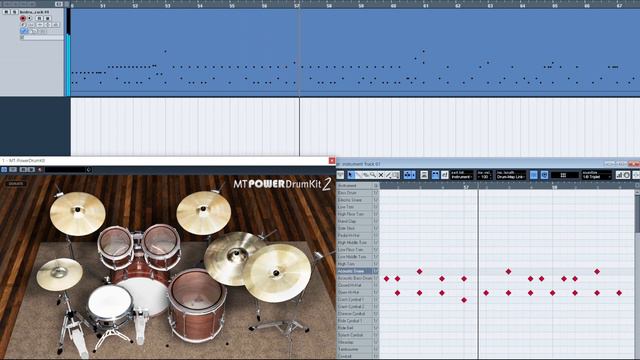
Task: Hit the snare drum in the kit picture
Action: [110, 303]
